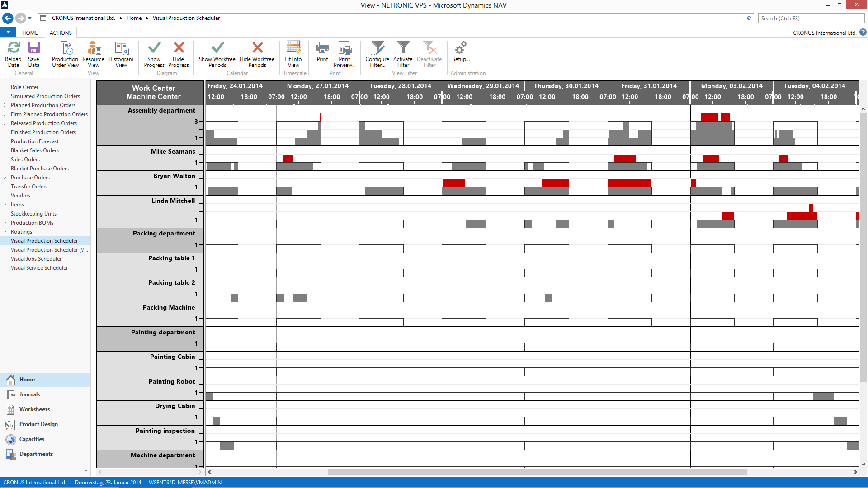Show Workfree Periods in calendar
868x488 pixels.
tap(217, 54)
